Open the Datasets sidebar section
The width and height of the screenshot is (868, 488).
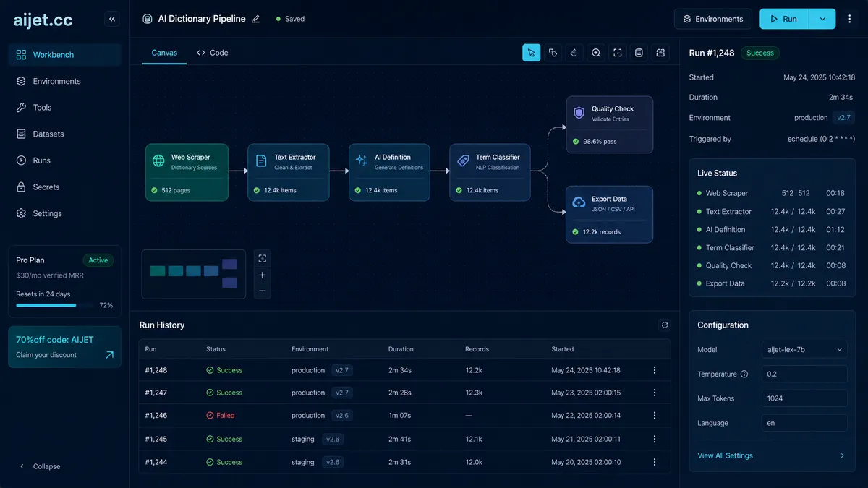pos(65,134)
